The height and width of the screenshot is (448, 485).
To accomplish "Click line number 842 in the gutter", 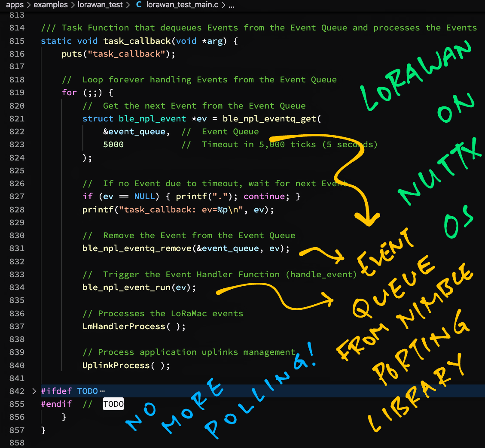I will pos(16,391).
